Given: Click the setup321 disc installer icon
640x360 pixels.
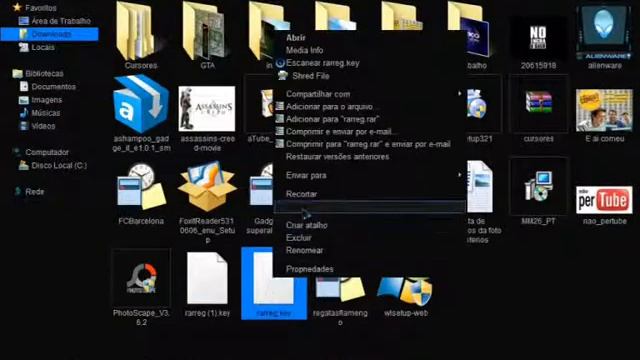Looking at the screenshot, I should click(x=477, y=105).
